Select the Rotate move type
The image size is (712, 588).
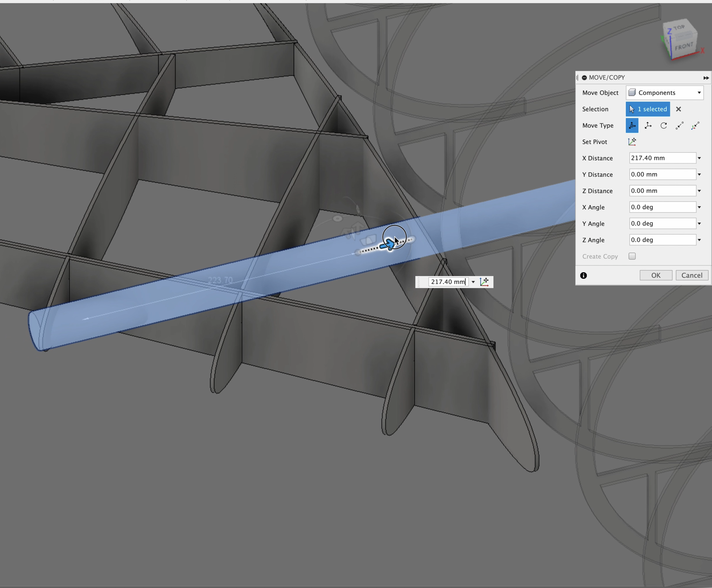pyautogui.click(x=664, y=125)
